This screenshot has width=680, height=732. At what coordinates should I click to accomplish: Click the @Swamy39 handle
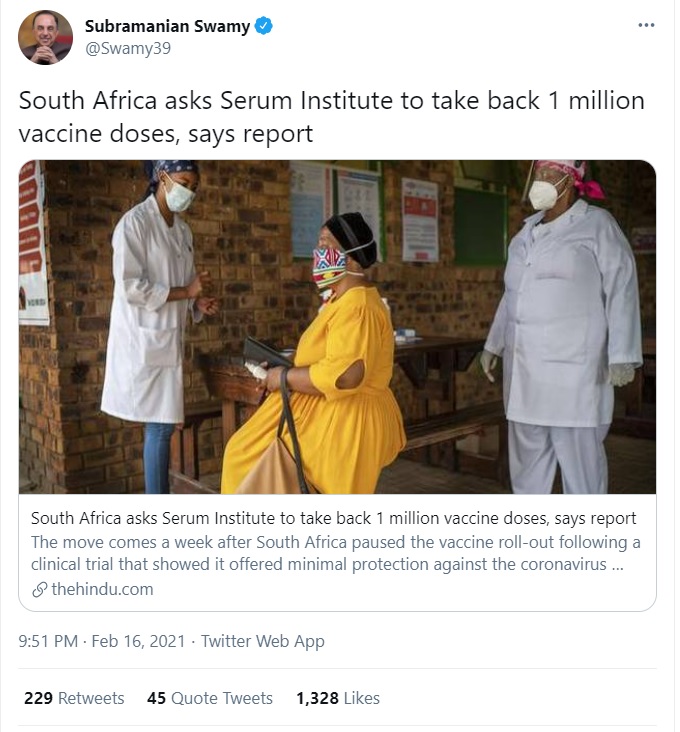[x=128, y=48]
